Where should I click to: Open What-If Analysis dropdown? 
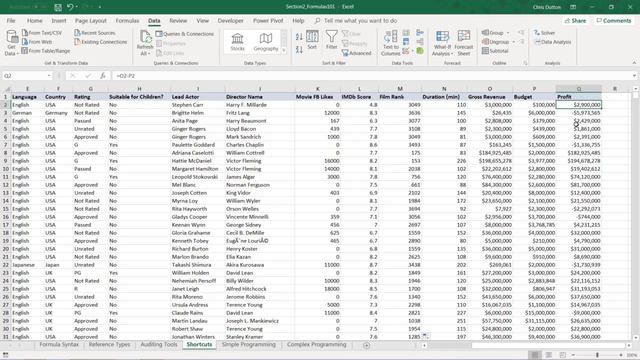pyautogui.click(x=442, y=43)
